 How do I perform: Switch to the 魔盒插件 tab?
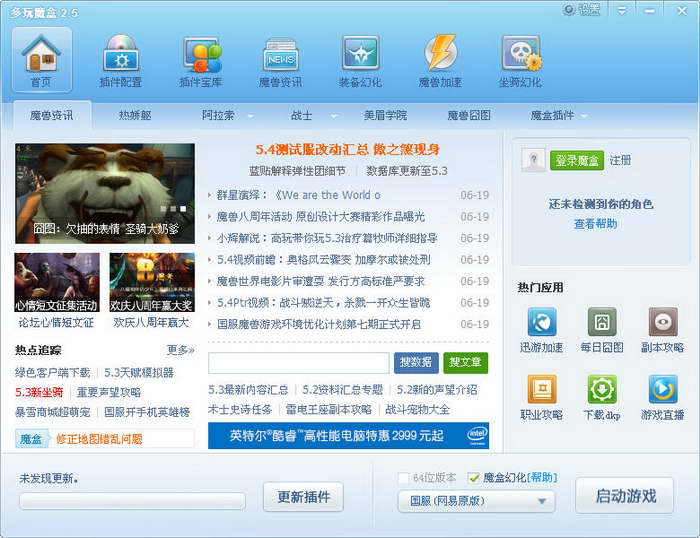552,116
